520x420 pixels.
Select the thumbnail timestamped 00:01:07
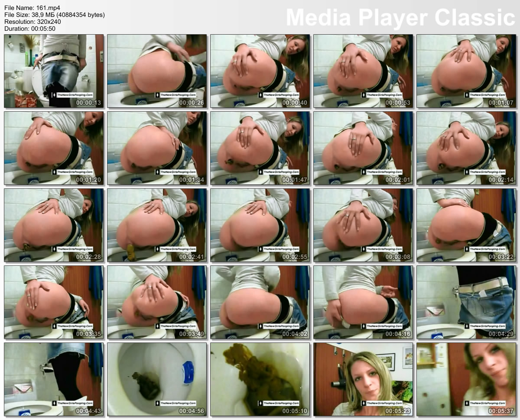coord(466,71)
